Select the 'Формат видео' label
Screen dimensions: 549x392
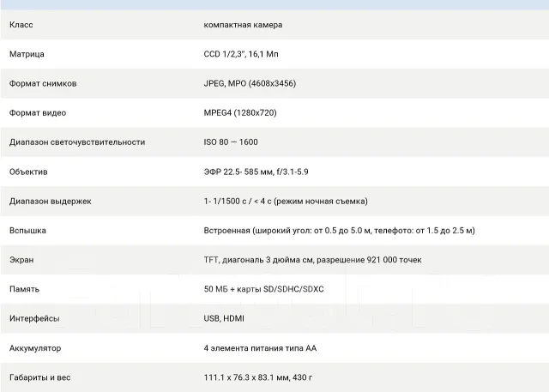38,113
